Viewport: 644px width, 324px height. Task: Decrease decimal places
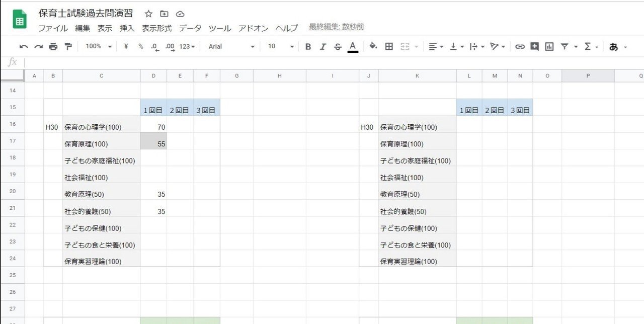(155, 47)
